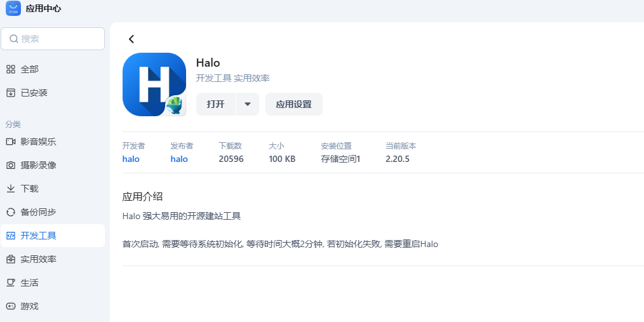Click the Halo app logo thumbnail
Image resolution: width=644 pixels, height=322 pixels.
(154, 84)
